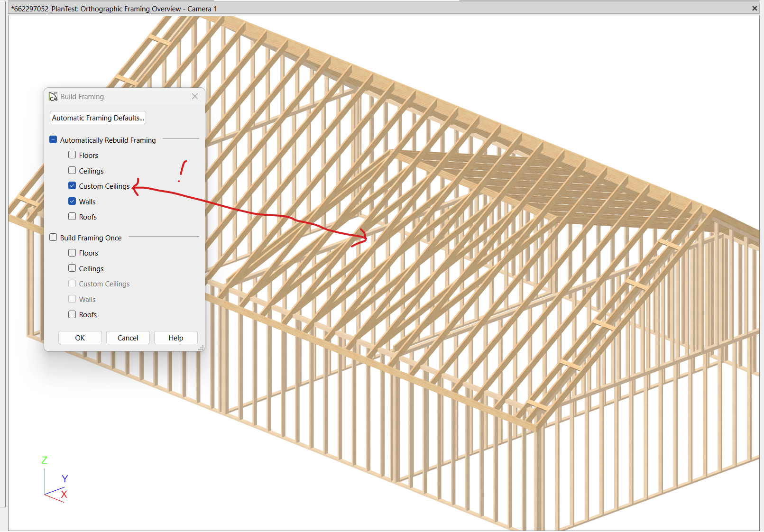Confirm the dialog with OK

[80, 338]
